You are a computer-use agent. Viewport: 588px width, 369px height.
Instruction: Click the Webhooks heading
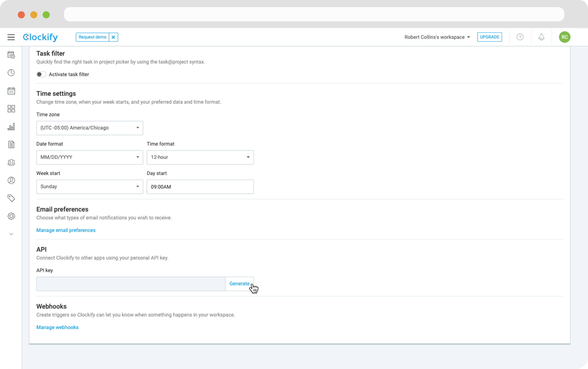pos(52,307)
